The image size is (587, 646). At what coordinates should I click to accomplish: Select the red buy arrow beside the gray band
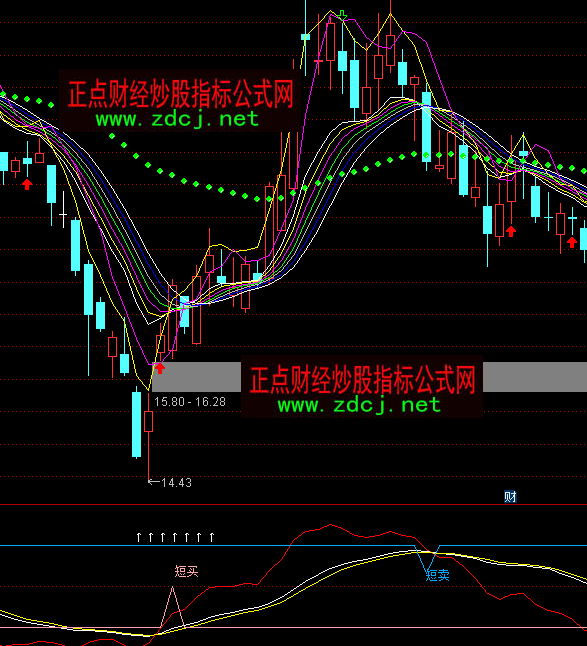[159, 368]
